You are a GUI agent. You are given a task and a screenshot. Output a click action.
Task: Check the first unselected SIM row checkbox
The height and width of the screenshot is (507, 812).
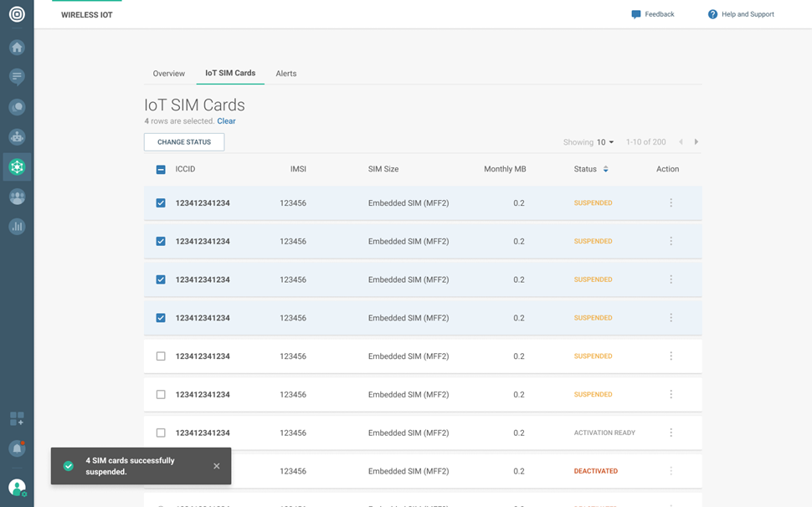point(161,356)
